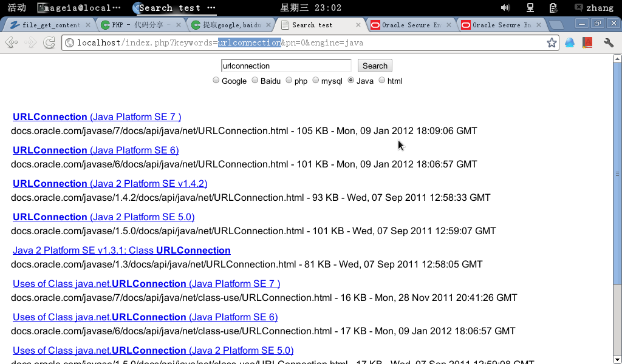The height and width of the screenshot is (364, 622).
Task: Click the scrollbar down arrow
Action: 617,359
